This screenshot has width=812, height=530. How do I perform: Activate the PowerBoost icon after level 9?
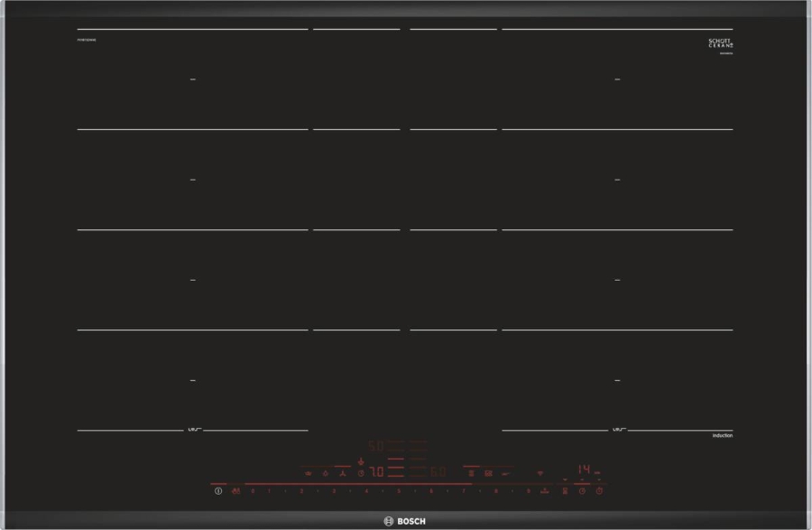tap(545, 490)
